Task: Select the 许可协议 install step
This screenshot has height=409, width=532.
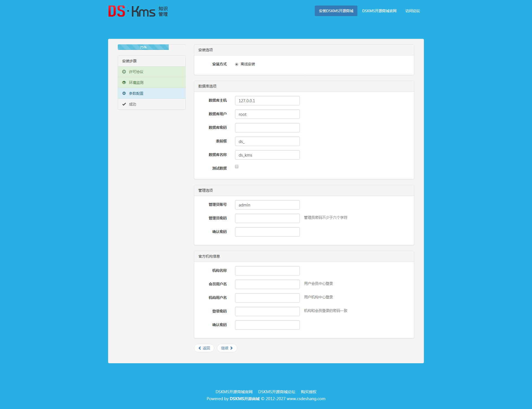Action: click(x=152, y=72)
